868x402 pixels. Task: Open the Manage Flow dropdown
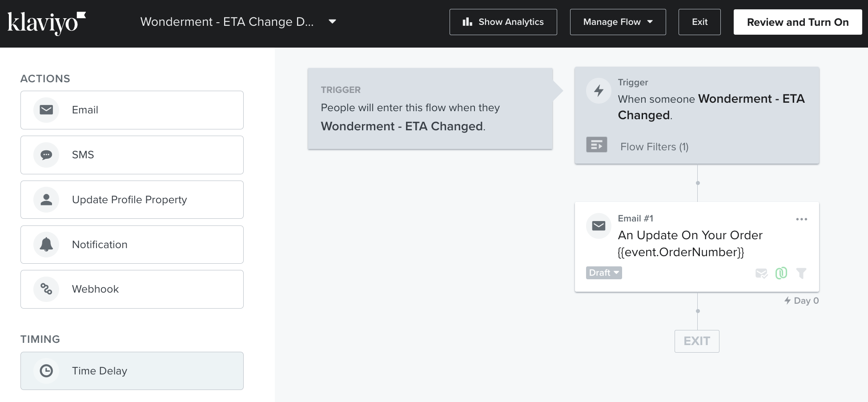coord(618,22)
